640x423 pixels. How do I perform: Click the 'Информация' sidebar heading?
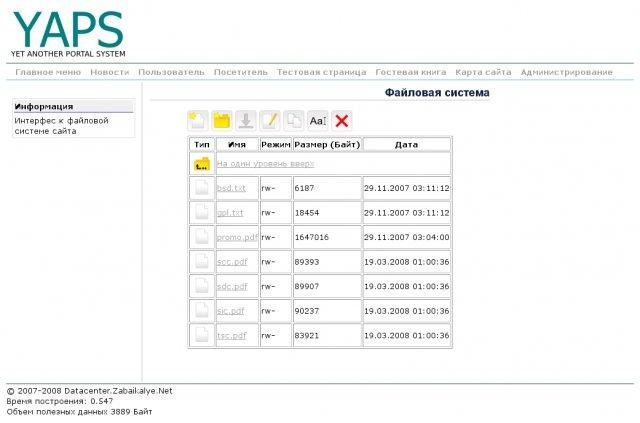(x=44, y=107)
